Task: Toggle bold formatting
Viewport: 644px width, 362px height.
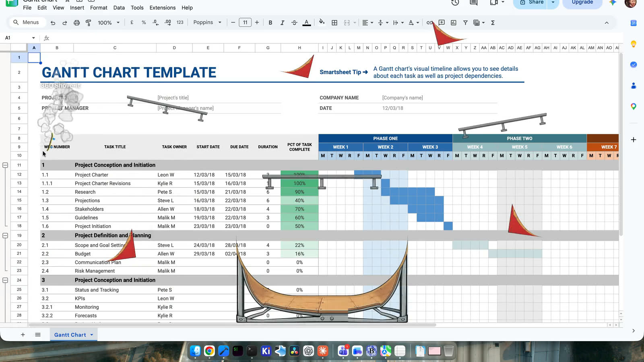Action: pos(270,23)
